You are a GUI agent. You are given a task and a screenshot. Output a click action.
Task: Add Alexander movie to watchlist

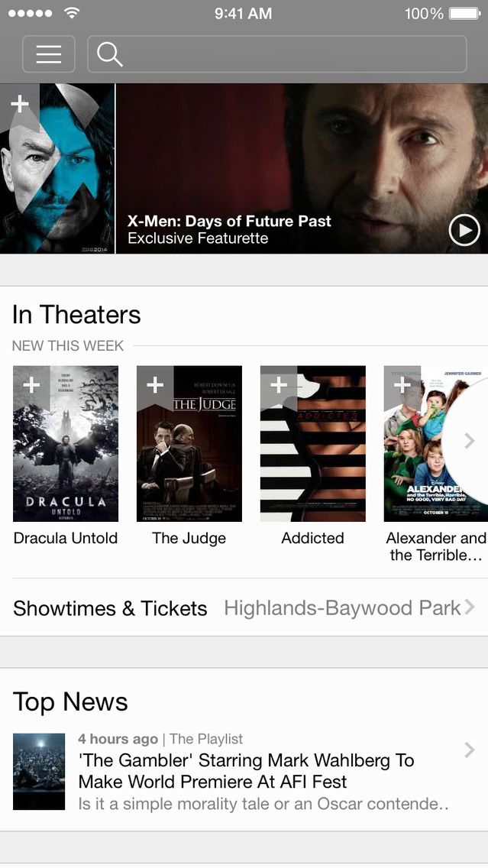tap(402, 385)
